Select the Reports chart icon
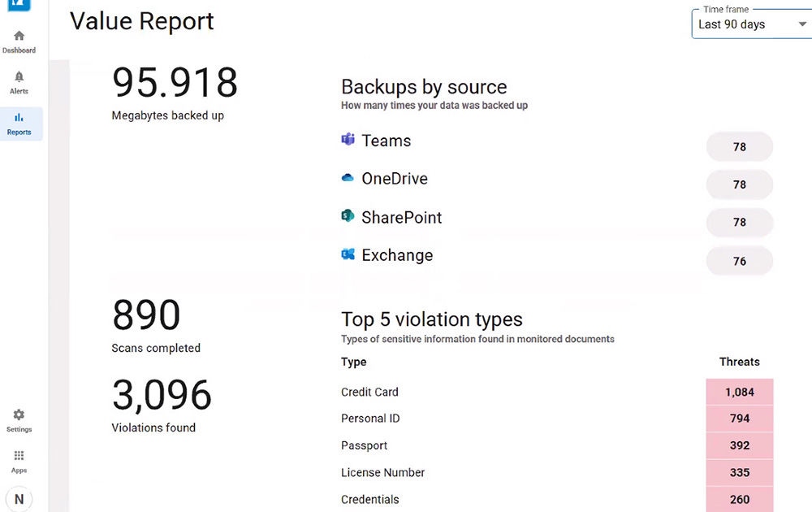Screen dimensions: 812x512 pos(19,118)
